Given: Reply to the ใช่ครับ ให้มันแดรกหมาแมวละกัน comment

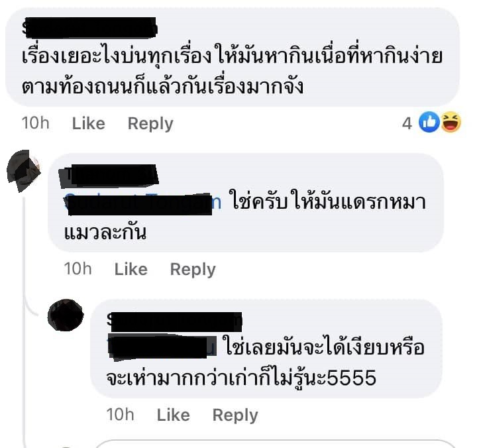Looking at the screenshot, I should pos(193,270).
